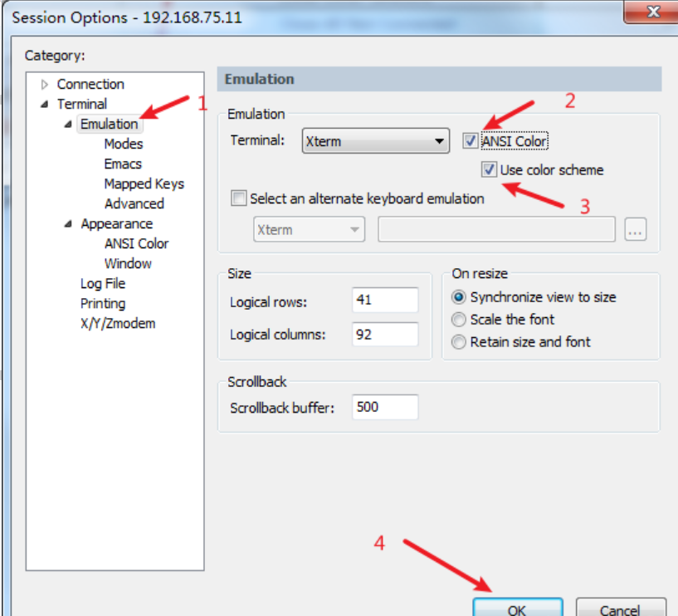Open the Printing category
678x616 pixels.
(x=103, y=303)
